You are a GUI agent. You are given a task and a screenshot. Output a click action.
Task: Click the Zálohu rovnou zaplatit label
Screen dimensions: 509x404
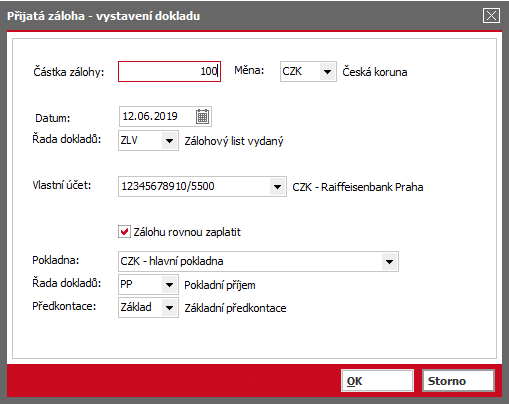coord(187,232)
